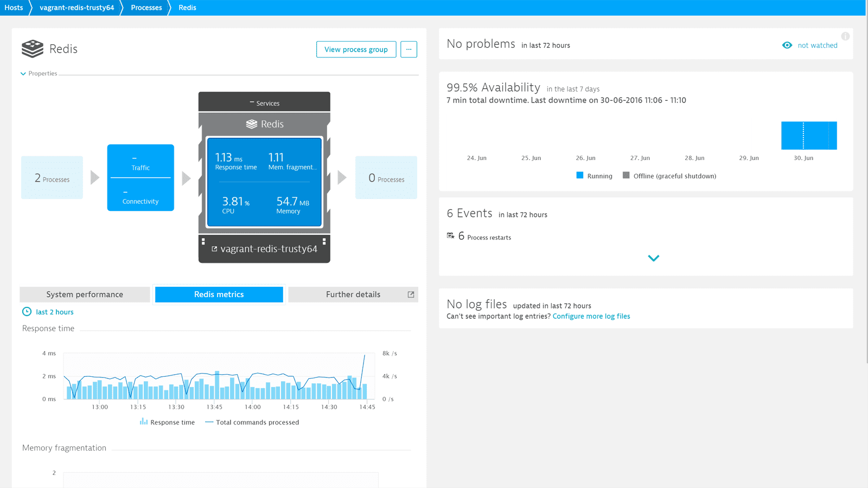Click the Redis breadcrumb item
This screenshot has height=488, width=868.
[187, 8]
